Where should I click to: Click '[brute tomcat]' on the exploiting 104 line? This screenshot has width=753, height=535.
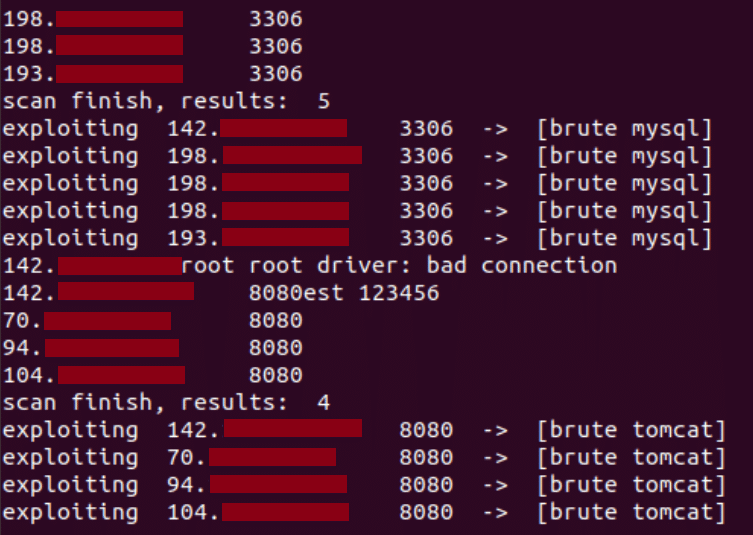click(x=630, y=512)
